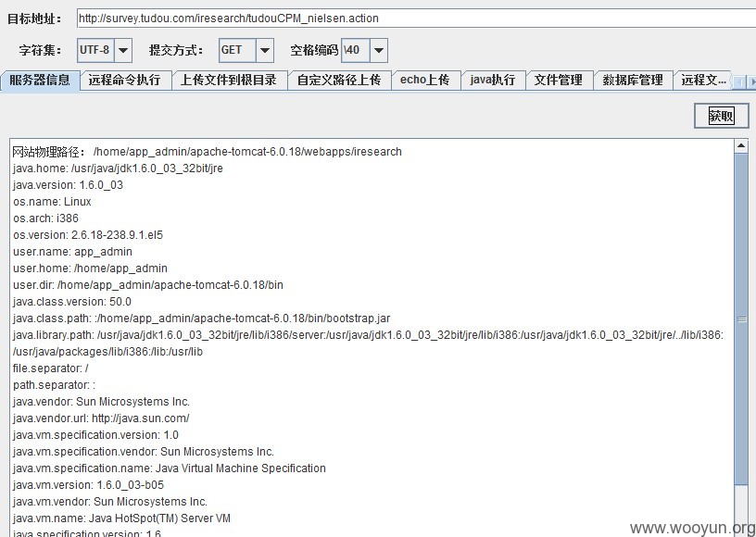The height and width of the screenshot is (537, 756).
Task: Click the java.vendor.url line
Action: [x=101, y=418]
